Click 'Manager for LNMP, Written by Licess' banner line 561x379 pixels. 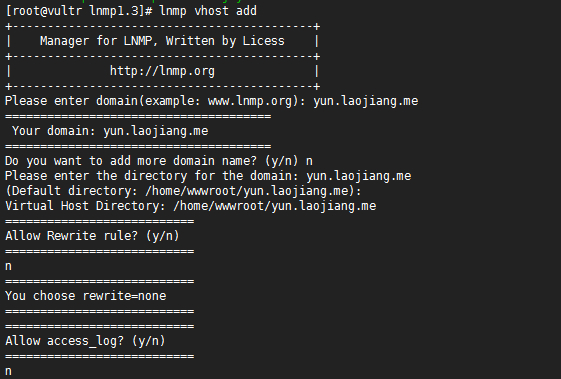(162, 41)
